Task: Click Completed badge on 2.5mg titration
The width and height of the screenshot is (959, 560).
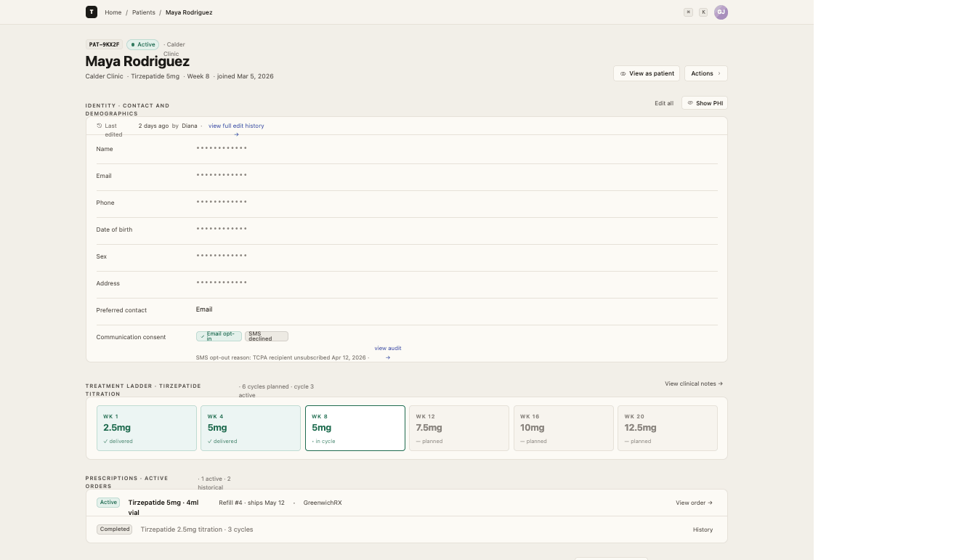Action: pyautogui.click(x=115, y=529)
